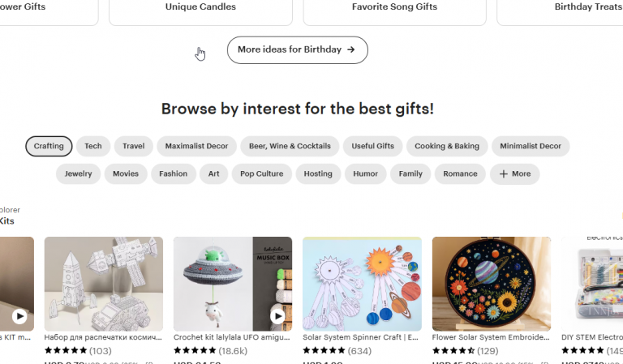Click the plus icon on the More chip

coord(503,173)
